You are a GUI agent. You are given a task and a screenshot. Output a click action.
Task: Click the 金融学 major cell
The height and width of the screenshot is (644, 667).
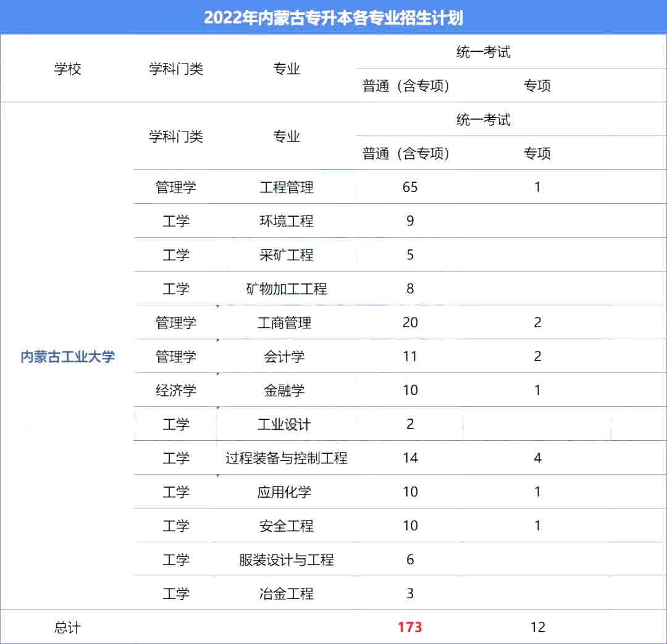286,390
